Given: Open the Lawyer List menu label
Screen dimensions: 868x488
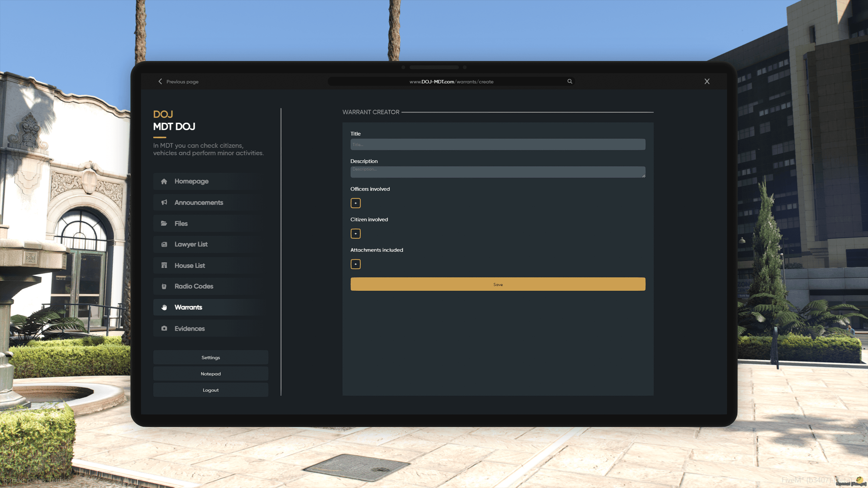Looking at the screenshot, I should [191, 244].
